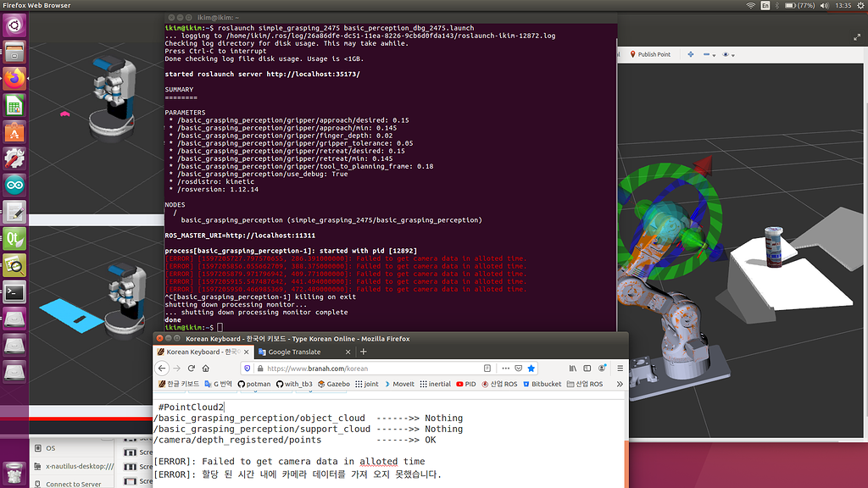The width and height of the screenshot is (868, 488).
Task: Launch LibreOffice Calc from the dock
Action: click(14, 105)
